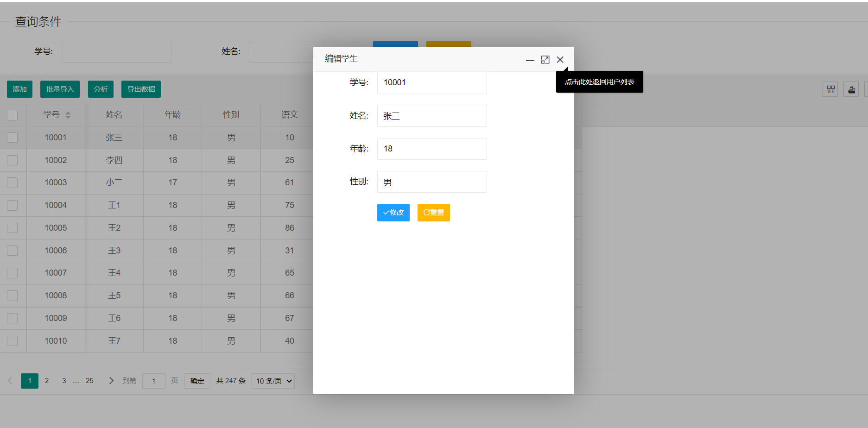868x428 pixels.
Task: Click the reset icon inside the 重置 button
Action: [x=425, y=213]
